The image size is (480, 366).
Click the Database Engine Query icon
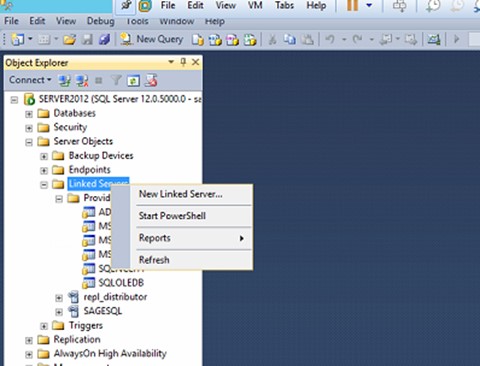tap(197, 40)
